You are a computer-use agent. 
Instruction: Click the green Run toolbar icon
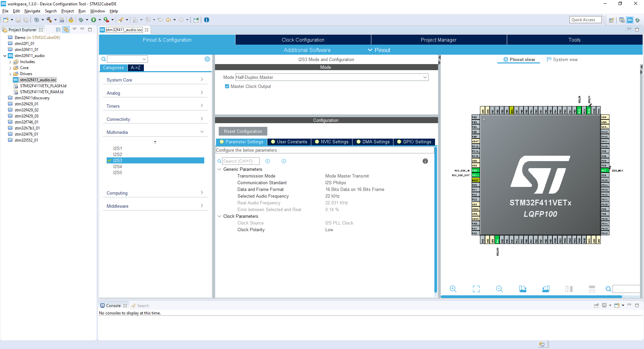pyautogui.click(x=94, y=20)
